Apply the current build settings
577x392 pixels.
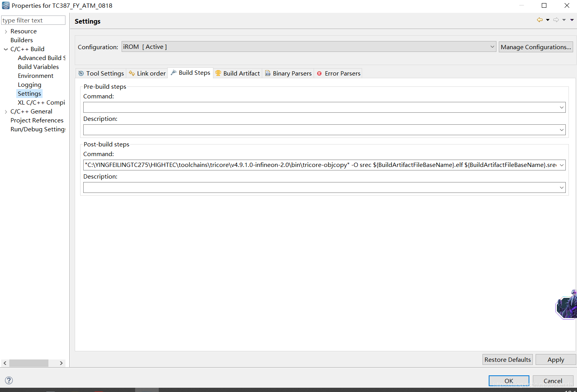[x=555, y=359]
